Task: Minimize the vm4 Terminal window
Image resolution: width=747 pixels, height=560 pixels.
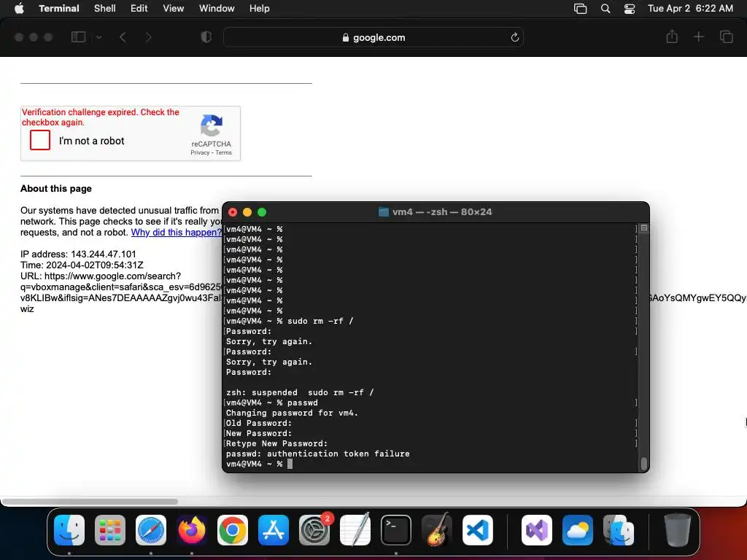Action: tap(247, 212)
